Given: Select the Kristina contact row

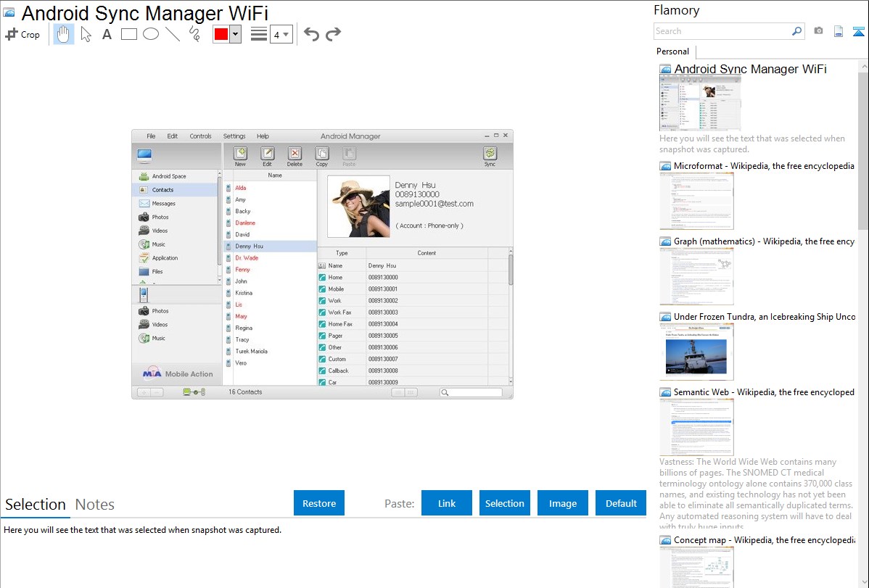Looking at the screenshot, I should pos(270,293).
